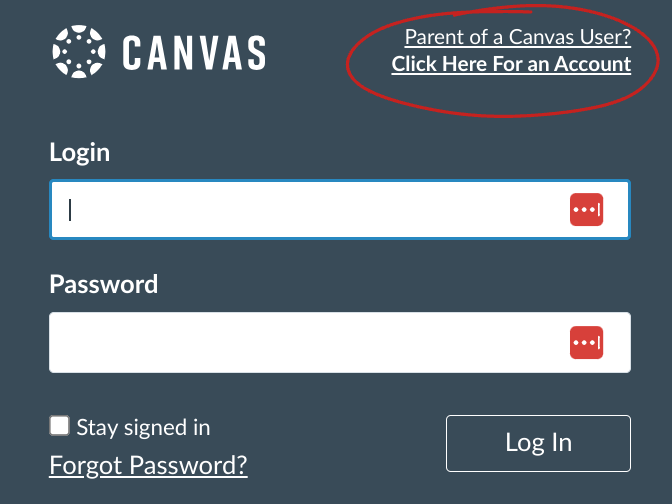
Task: Focus the Password text input field
Action: [x=300, y=343]
